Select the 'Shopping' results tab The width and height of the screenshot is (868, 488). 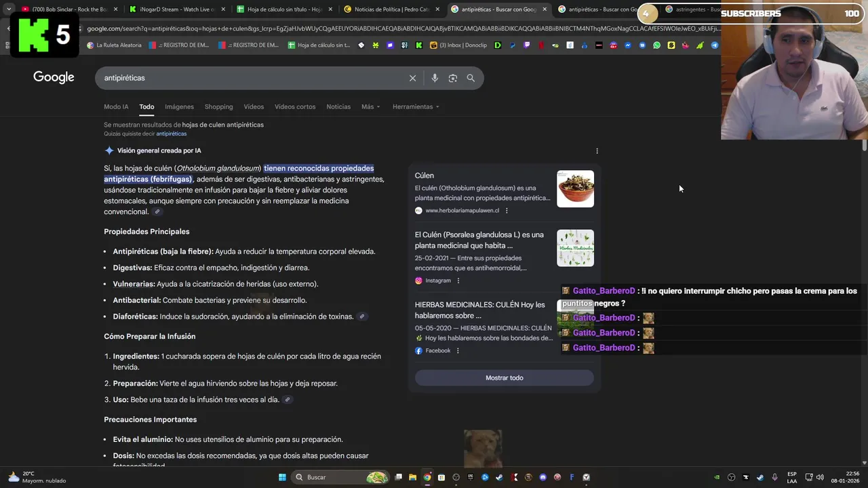pos(218,107)
